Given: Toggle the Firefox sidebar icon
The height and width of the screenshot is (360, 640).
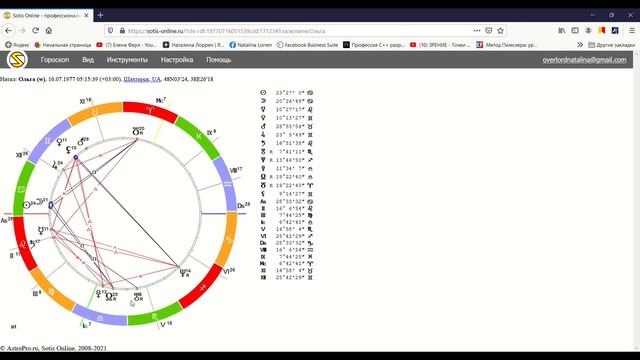Looking at the screenshot, I should click(575, 31).
